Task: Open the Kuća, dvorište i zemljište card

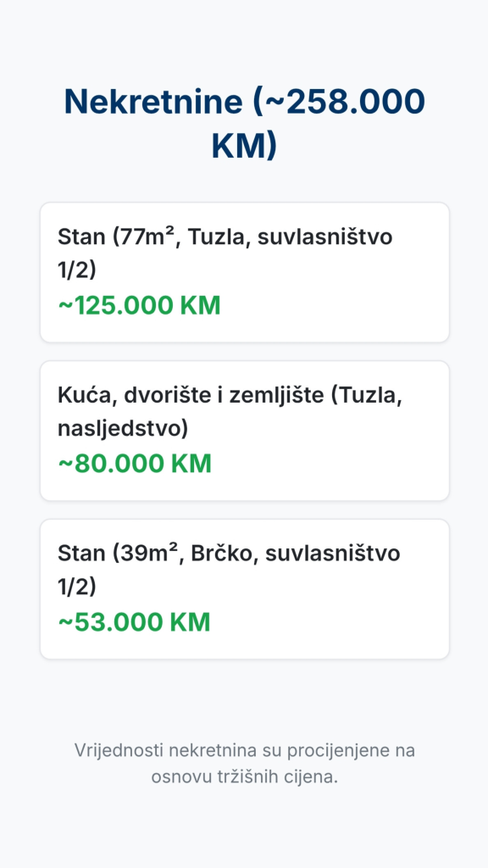Action: 244,431
